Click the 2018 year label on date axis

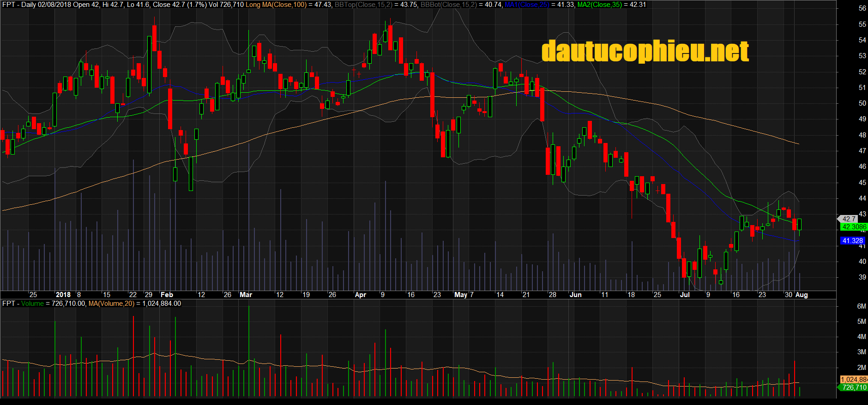click(x=63, y=295)
